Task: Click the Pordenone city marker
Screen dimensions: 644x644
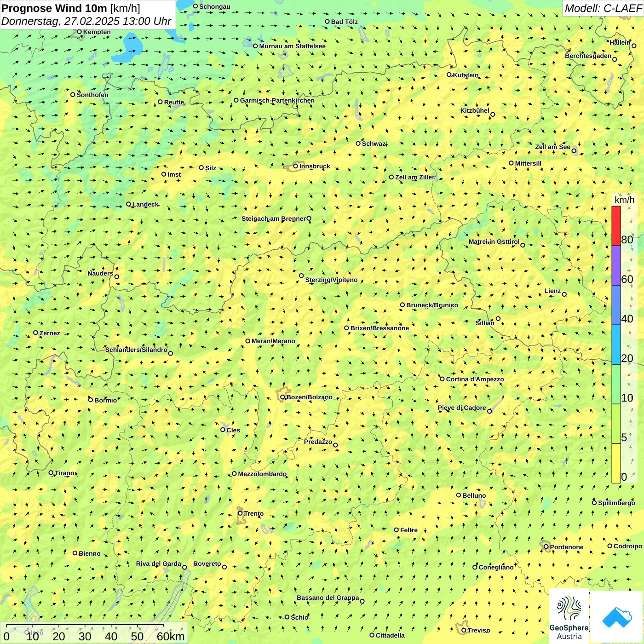Action: [x=546, y=547]
